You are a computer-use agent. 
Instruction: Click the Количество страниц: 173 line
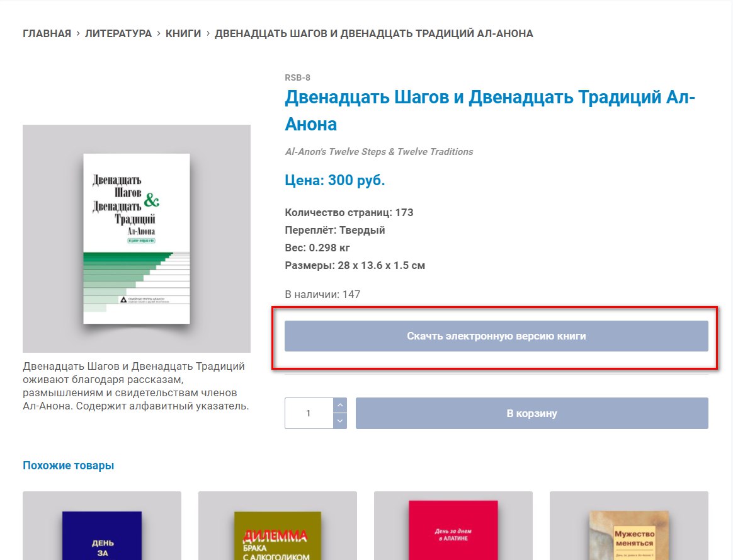(349, 213)
